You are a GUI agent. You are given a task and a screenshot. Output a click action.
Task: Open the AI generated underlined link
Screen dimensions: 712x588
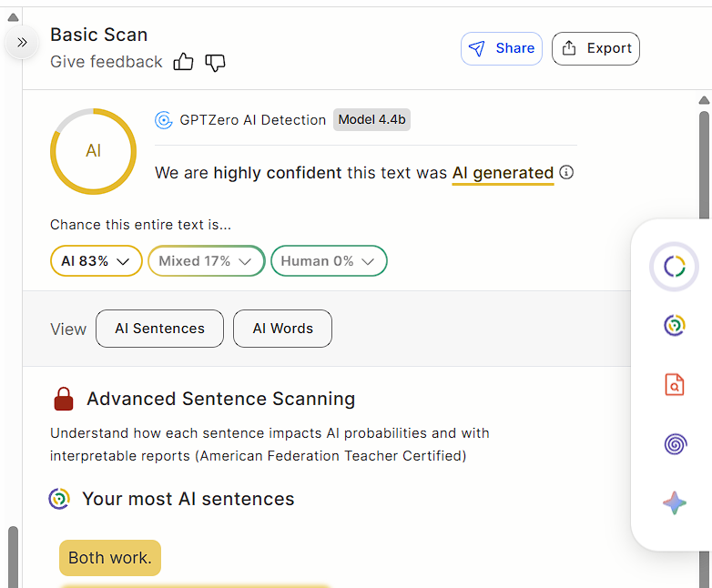[x=503, y=172]
